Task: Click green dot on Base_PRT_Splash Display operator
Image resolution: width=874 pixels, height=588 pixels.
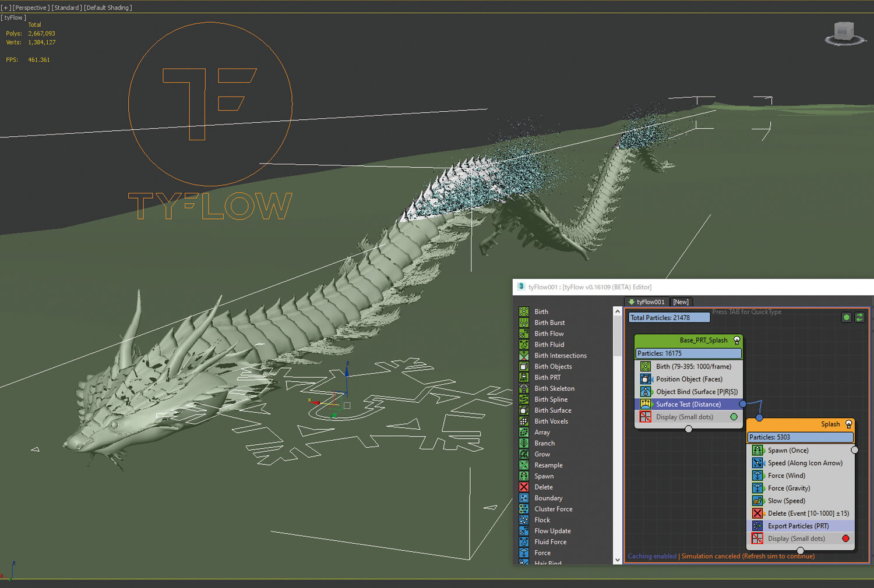Action: (734, 417)
